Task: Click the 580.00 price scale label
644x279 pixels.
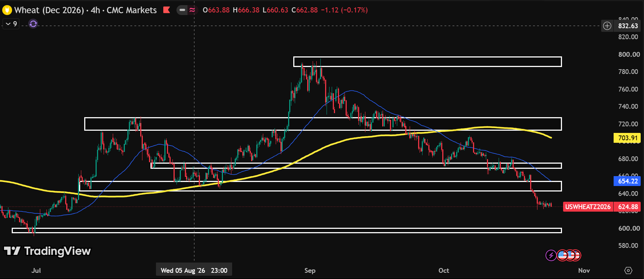Action: [628, 246]
